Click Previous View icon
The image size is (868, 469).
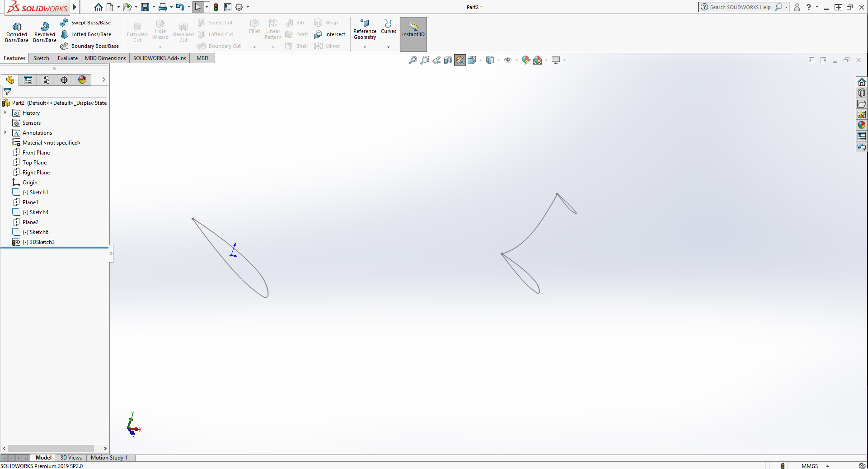pos(436,60)
